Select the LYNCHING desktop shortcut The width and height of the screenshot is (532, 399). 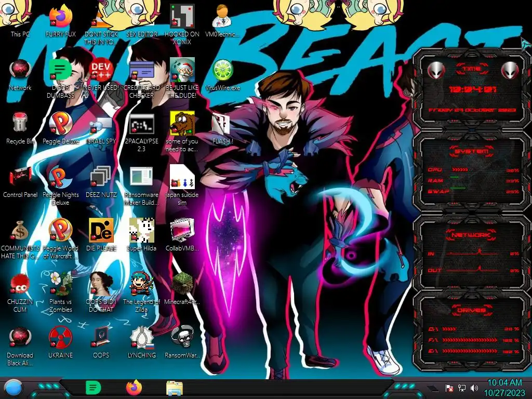coord(142,343)
